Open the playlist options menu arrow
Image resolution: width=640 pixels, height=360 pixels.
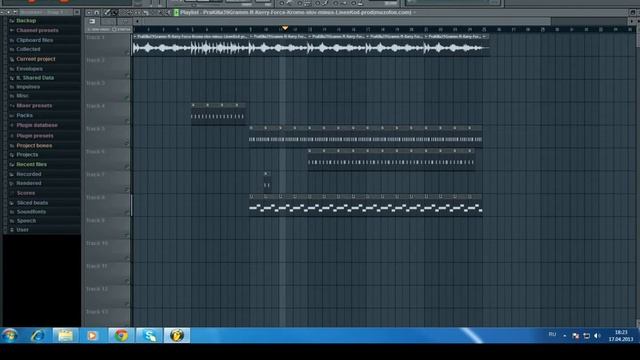pos(89,13)
